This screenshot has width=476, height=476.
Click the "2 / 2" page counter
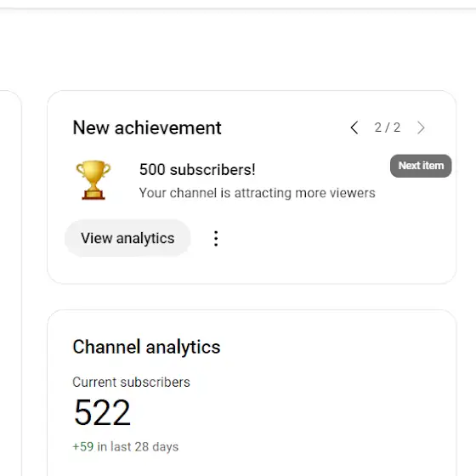388,127
